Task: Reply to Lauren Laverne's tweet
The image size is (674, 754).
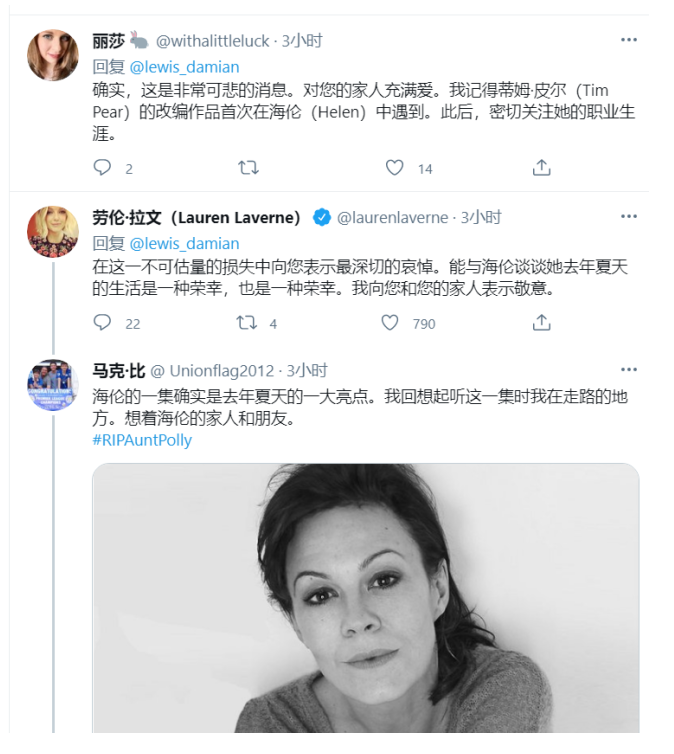Action: [x=102, y=322]
